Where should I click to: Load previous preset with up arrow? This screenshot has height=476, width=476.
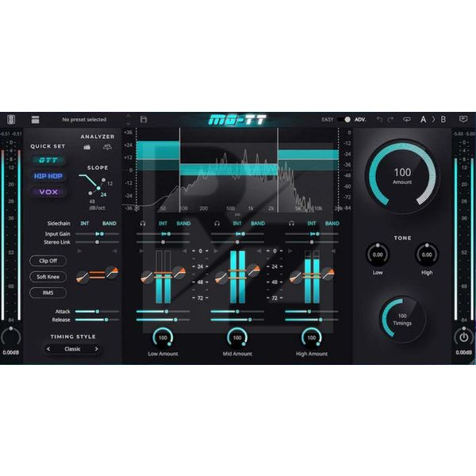128,117
